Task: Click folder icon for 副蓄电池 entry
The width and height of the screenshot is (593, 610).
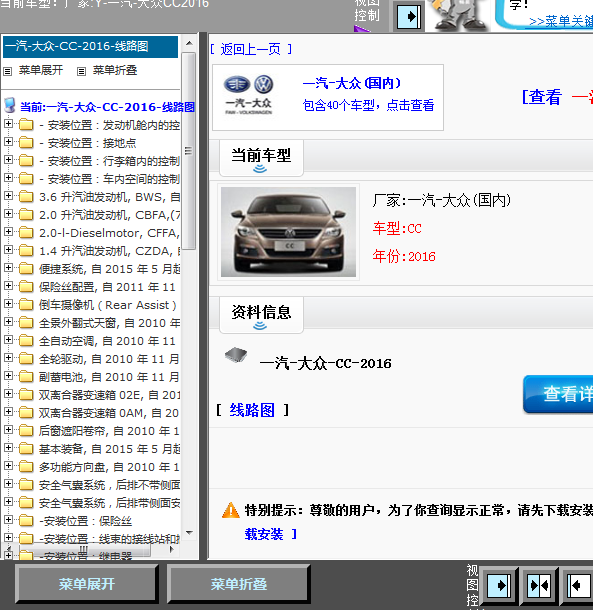Action: point(26,376)
